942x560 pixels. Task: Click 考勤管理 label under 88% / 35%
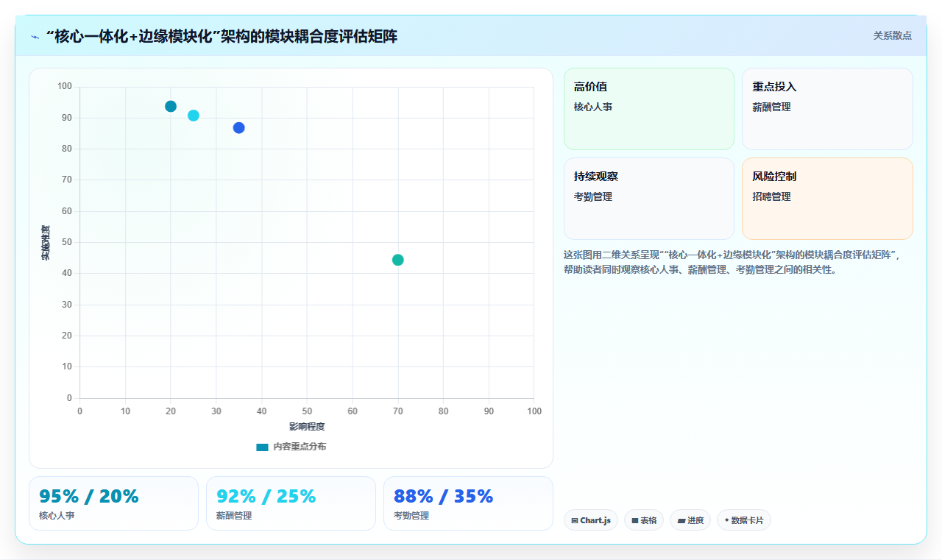pyautogui.click(x=411, y=516)
